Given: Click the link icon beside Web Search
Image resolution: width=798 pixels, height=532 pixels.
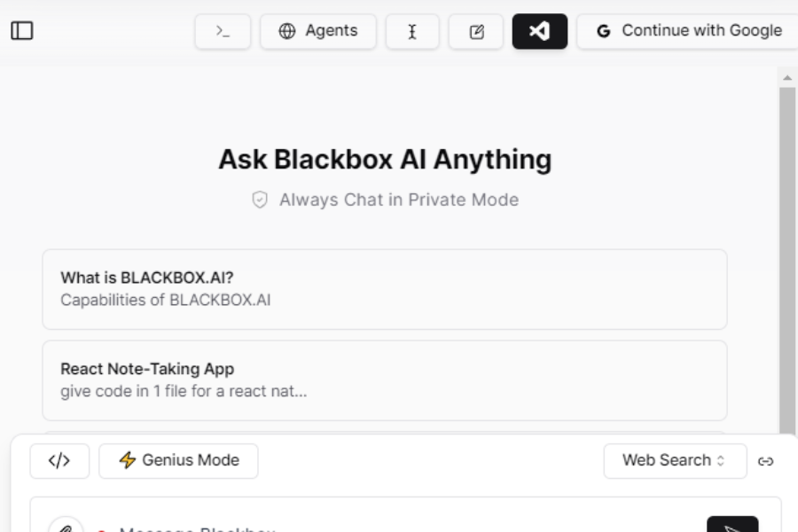Looking at the screenshot, I should pos(765,462).
